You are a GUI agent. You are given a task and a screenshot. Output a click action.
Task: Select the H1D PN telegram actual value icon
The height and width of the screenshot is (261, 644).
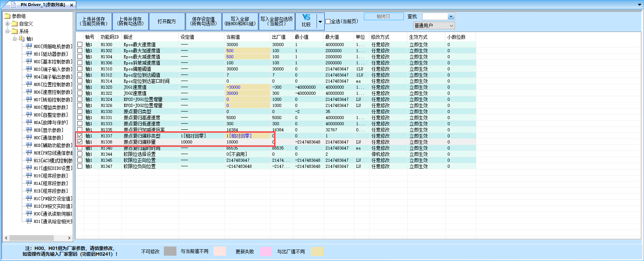(x=29, y=206)
